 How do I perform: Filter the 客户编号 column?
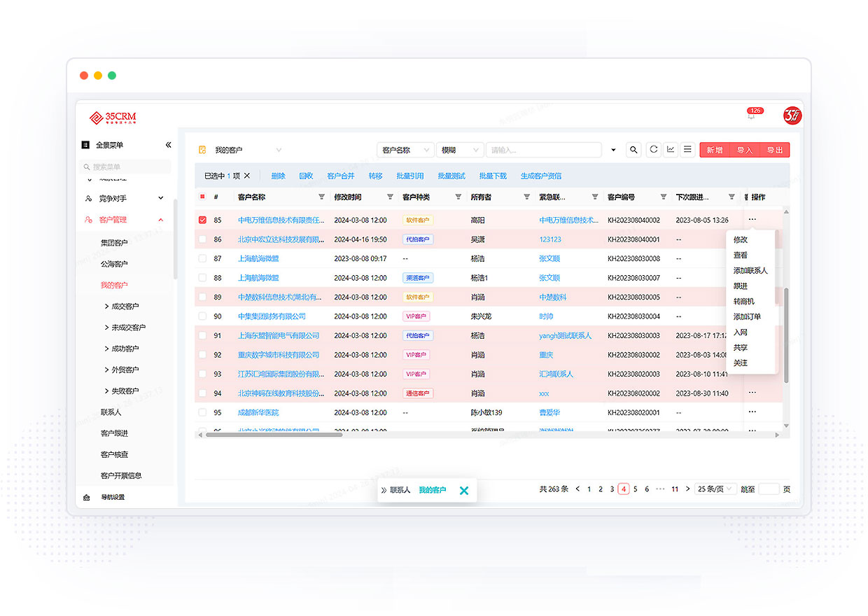(x=664, y=197)
